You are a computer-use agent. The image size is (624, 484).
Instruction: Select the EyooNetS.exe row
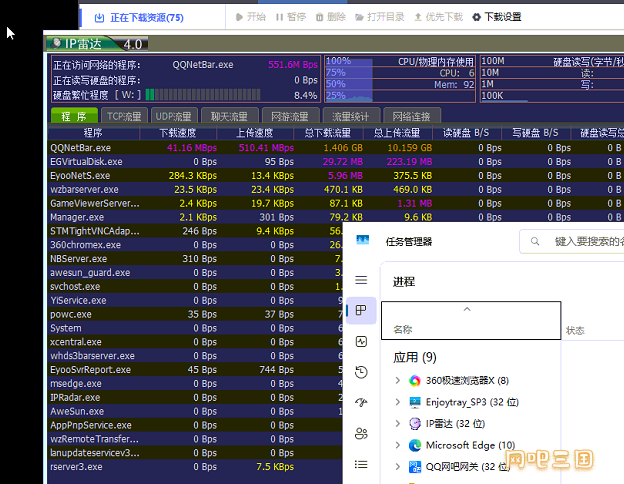[335, 176]
